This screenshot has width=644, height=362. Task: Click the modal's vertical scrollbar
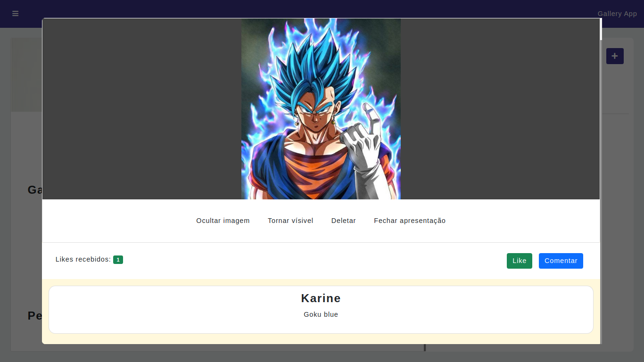(x=601, y=181)
